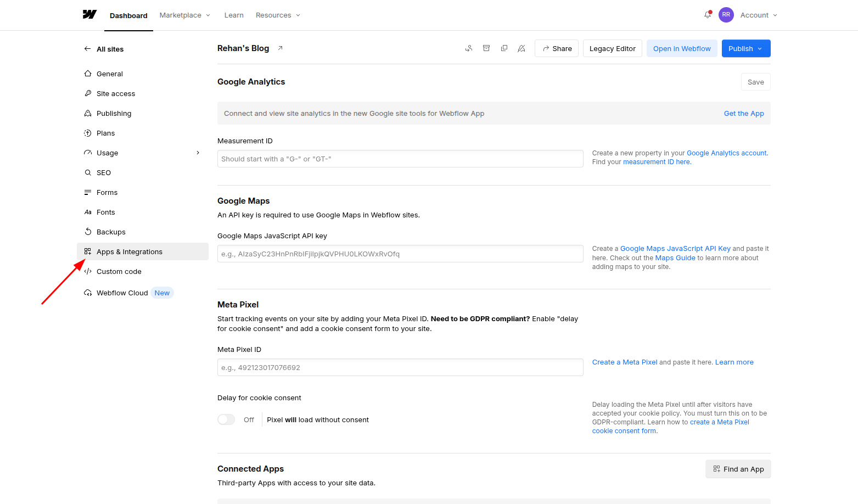Go to Custom code settings
858x504 pixels.
point(119,271)
